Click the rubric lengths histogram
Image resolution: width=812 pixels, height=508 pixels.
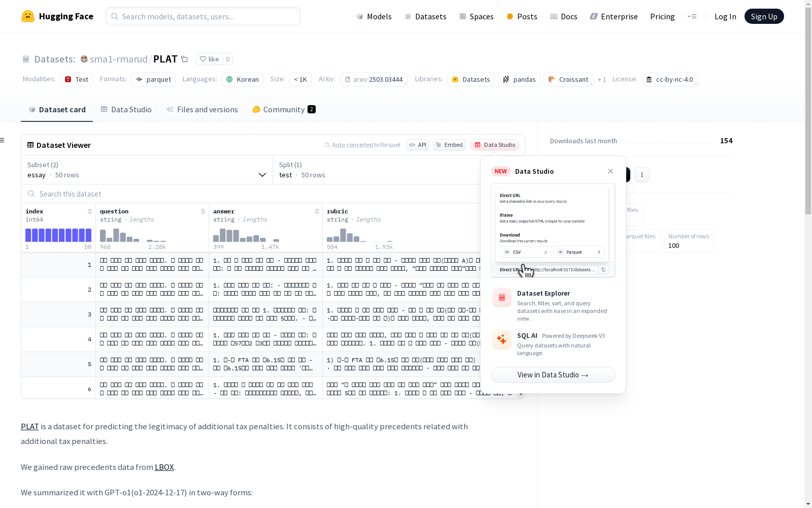click(360, 235)
